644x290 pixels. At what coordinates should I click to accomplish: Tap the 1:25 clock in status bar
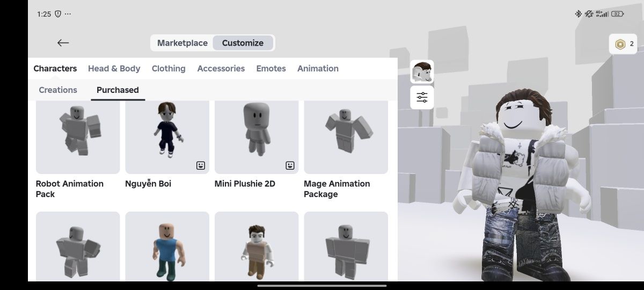[44, 14]
